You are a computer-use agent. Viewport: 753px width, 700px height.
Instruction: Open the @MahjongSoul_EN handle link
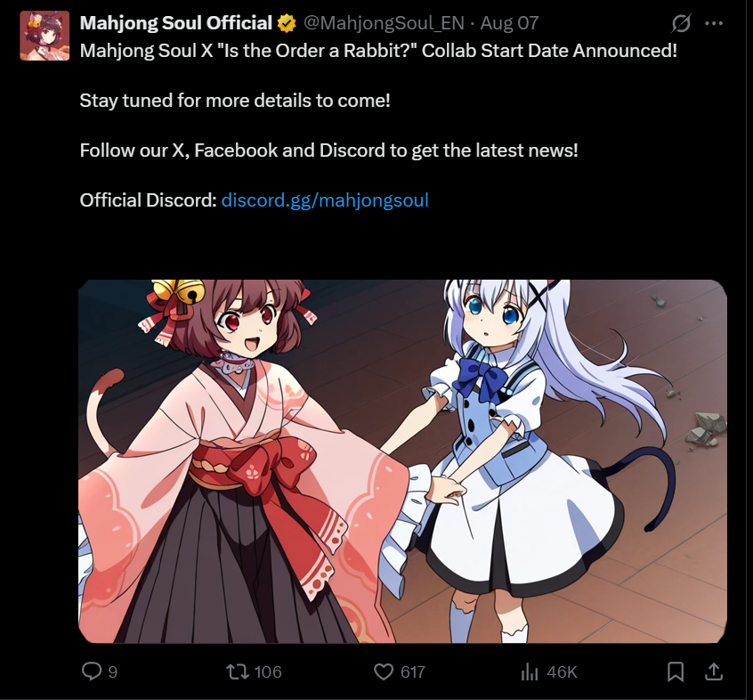click(384, 23)
